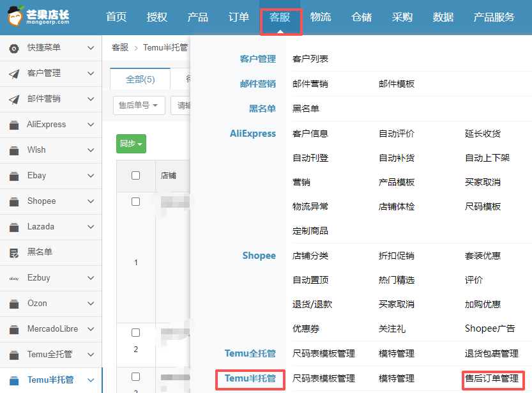Click the 快捷菜单 gear icon in sidebar
Viewport: 532px width, 393px height.
pyautogui.click(x=14, y=48)
